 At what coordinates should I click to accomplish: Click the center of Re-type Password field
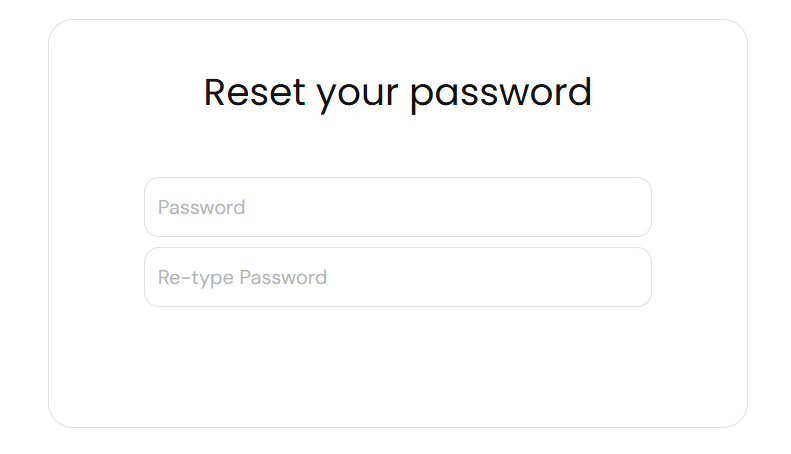tap(397, 277)
